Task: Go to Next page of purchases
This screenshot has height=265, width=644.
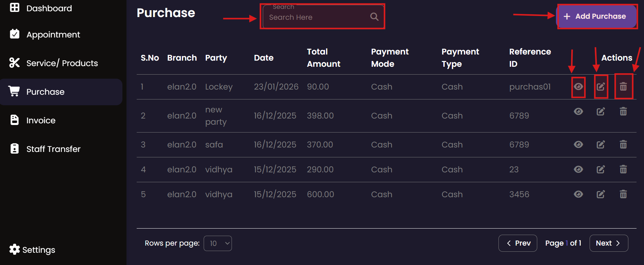Action: [x=608, y=243]
